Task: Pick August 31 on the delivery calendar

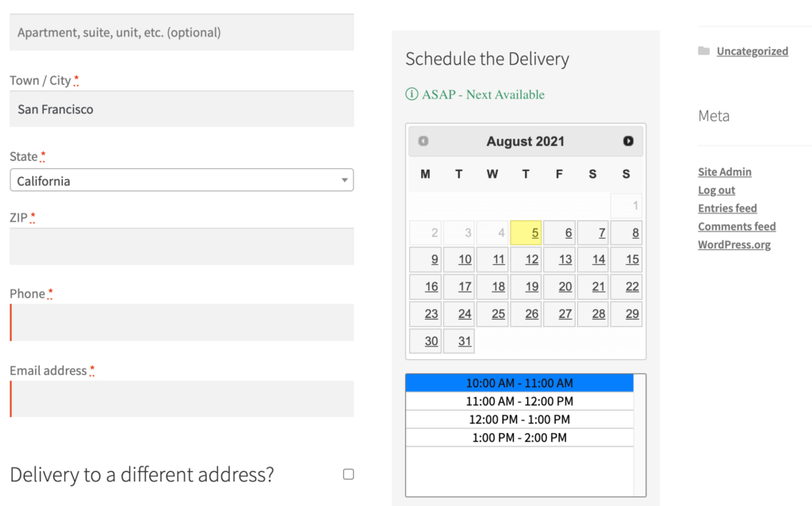Action: click(x=458, y=340)
